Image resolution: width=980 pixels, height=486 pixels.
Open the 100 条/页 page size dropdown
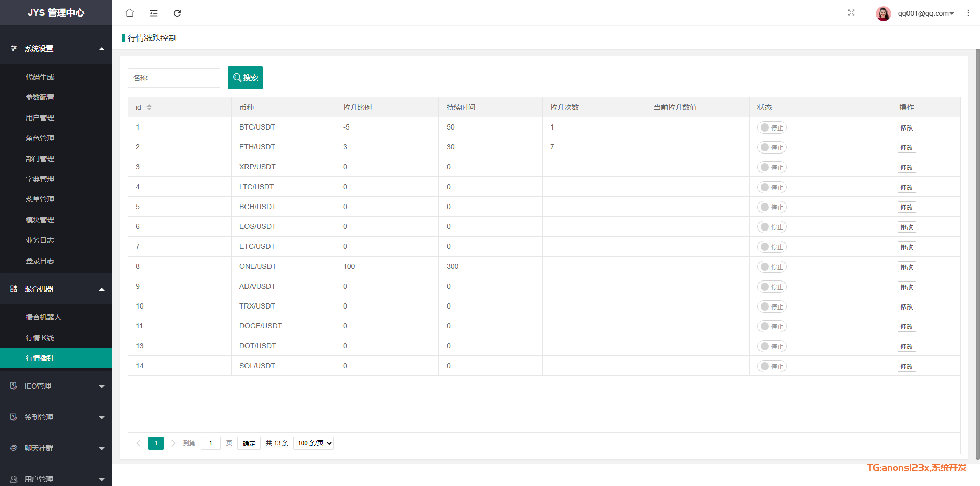click(x=313, y=443)
